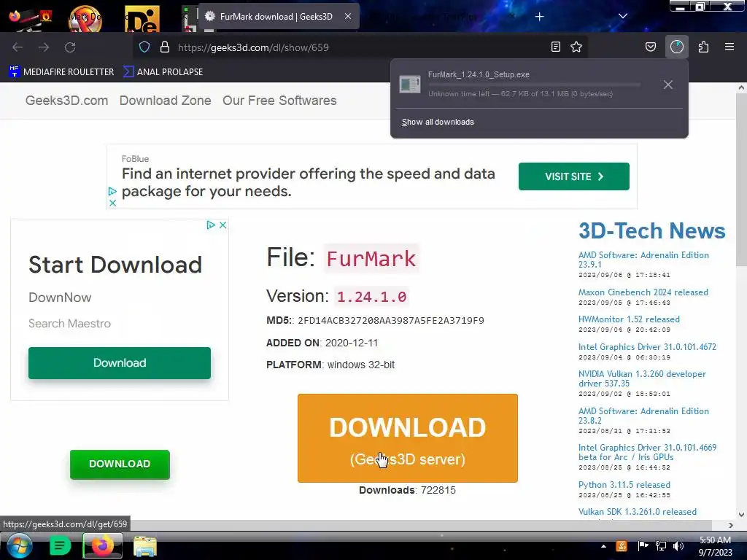The height and width of the screenshot is (560, 747).
Task: Bookmark this page with the star icon
Action: pos(576,47)
